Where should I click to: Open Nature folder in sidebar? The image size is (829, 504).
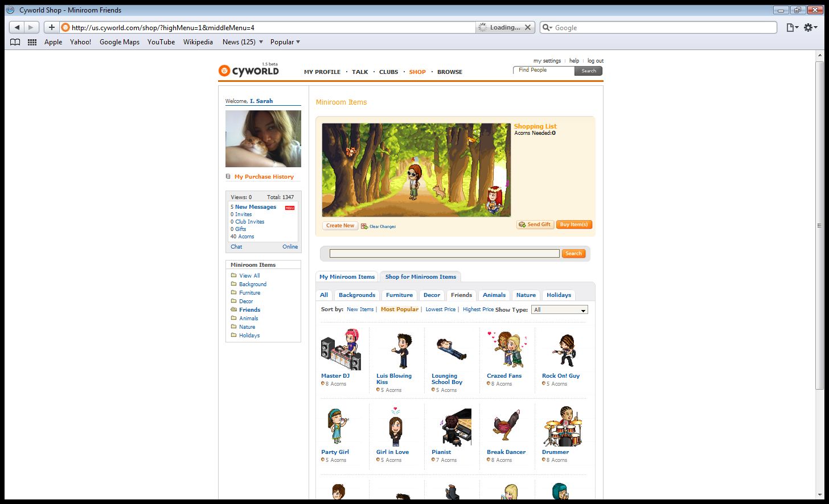pos(247,327)
